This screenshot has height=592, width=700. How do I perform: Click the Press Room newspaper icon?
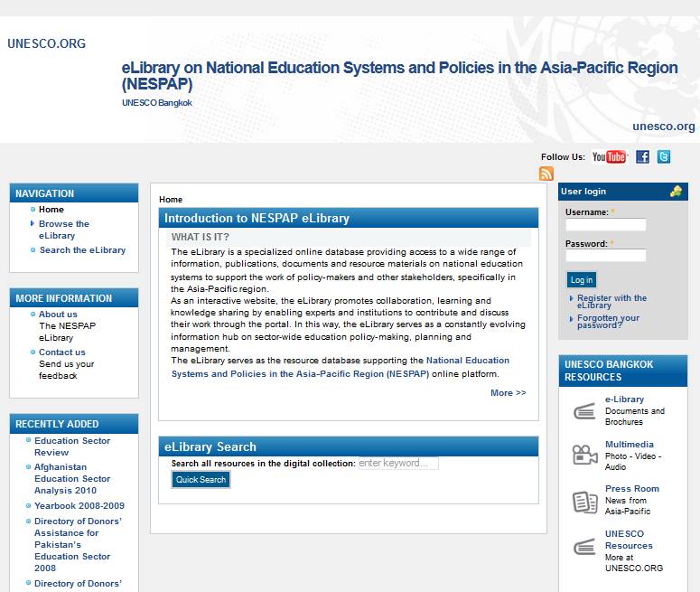point(584,500)
